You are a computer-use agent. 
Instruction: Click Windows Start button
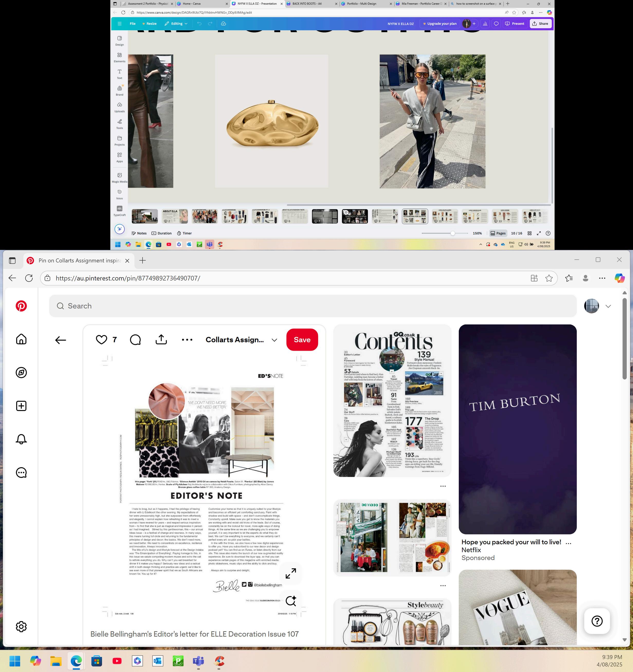15,660
